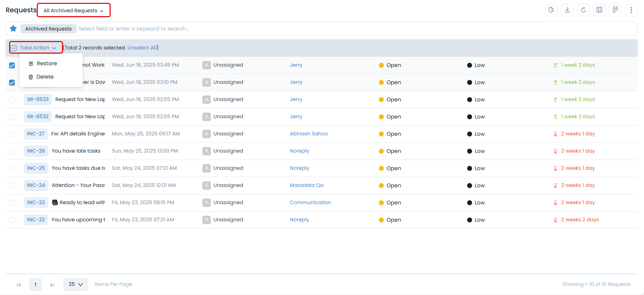The height and width of the screenshot is (295, 644).
Task: Go to the first page arrow
Action: pyautogui.click(x=19, y=285)
